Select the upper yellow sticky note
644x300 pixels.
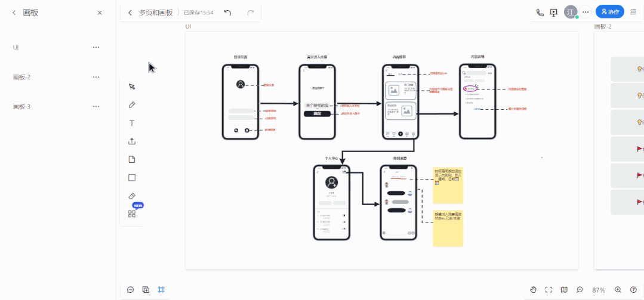448,185
